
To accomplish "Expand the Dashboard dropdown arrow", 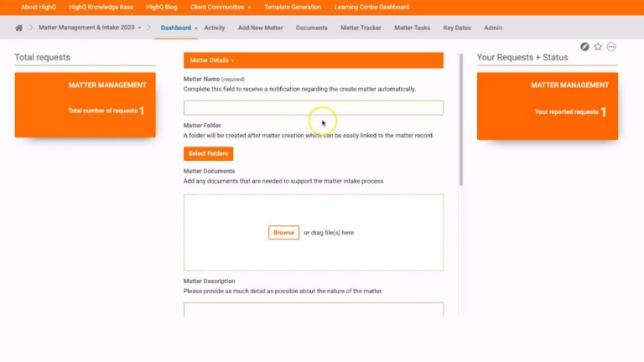I will tap(196, 28).
